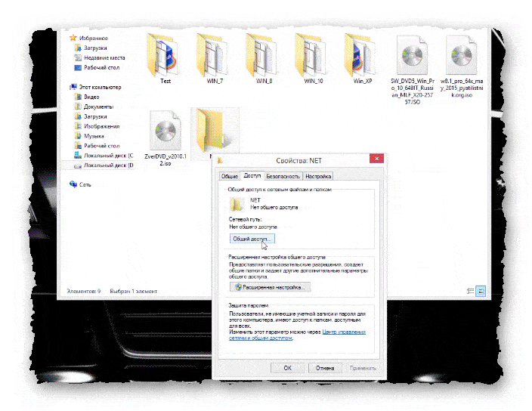532x411 pixels.
Task: Switch to the Доступ tab
Action: [x=252, y=175]
